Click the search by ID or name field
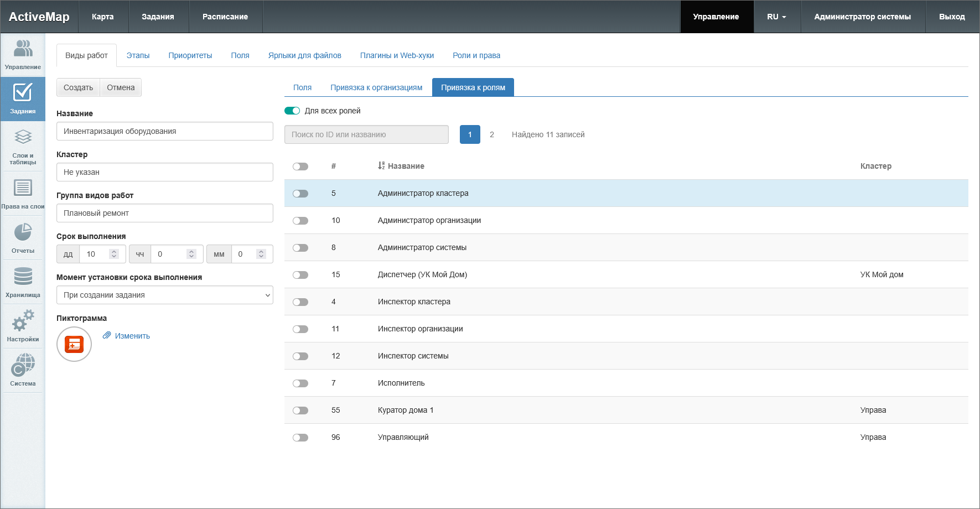This screenshot has height=509, width=980. 366,134
